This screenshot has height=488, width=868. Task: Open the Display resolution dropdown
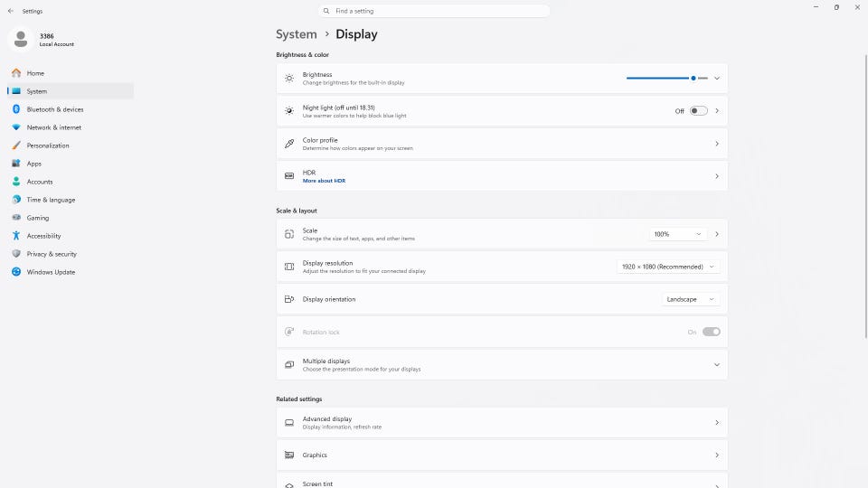668,267
